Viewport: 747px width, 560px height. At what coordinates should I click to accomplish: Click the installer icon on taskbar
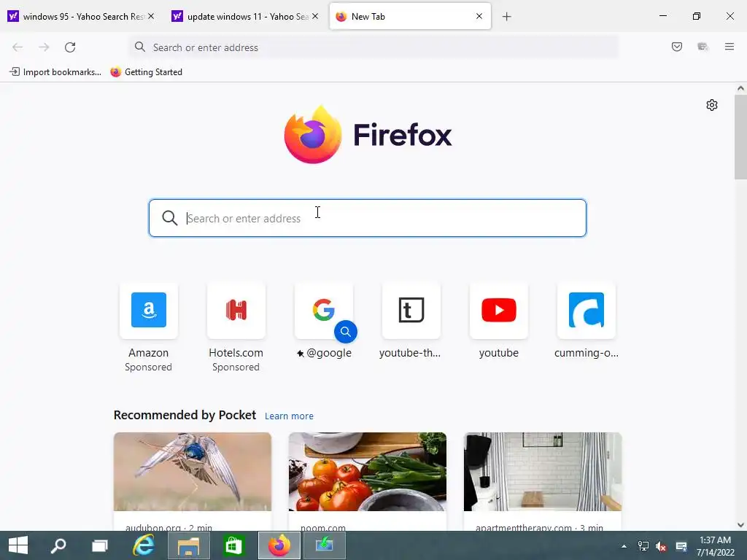click(x=324, y=545)
